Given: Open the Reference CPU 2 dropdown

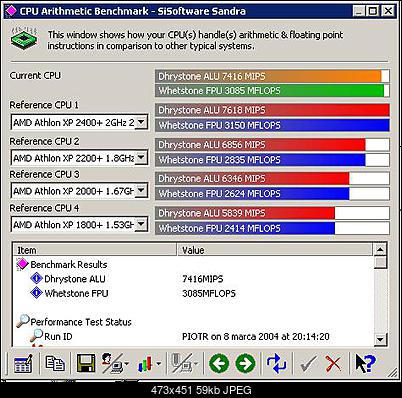Looking at the screenshot, I should tap(141, 157).
